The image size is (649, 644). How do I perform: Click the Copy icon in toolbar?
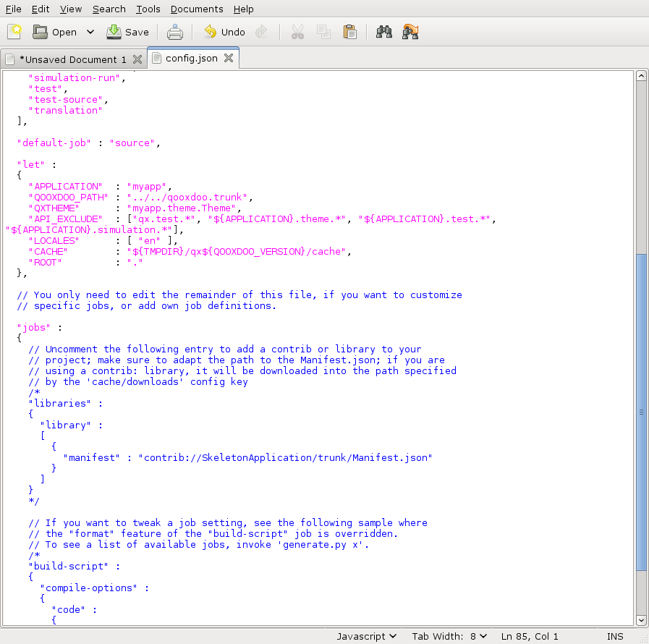[323, 32]
